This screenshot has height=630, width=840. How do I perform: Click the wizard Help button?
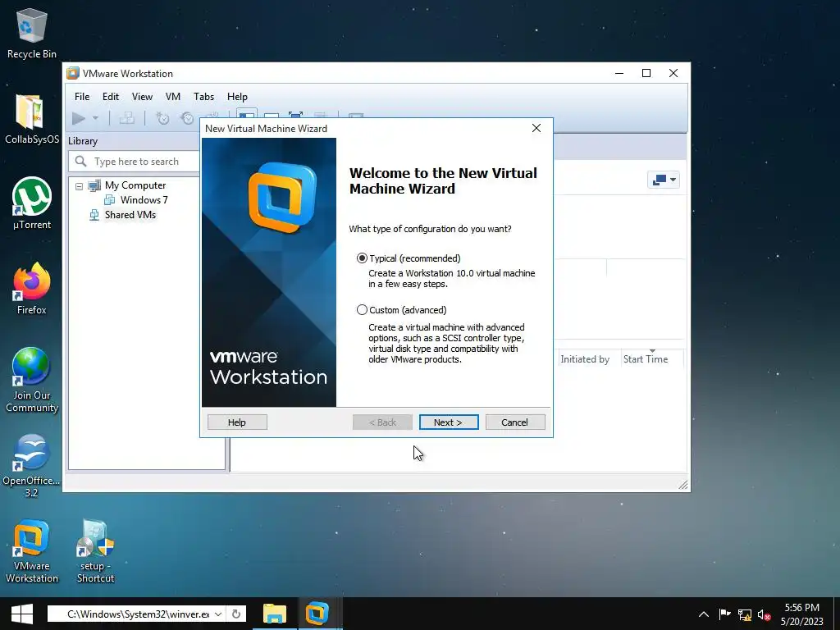click(237, 422)
